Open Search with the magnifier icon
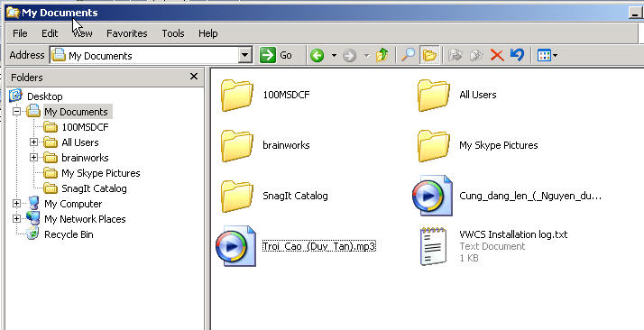 (x=408, y=55)
